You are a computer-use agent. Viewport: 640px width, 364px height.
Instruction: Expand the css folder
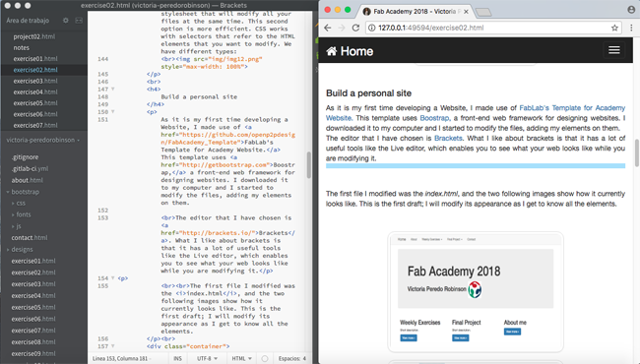(13, 203)
